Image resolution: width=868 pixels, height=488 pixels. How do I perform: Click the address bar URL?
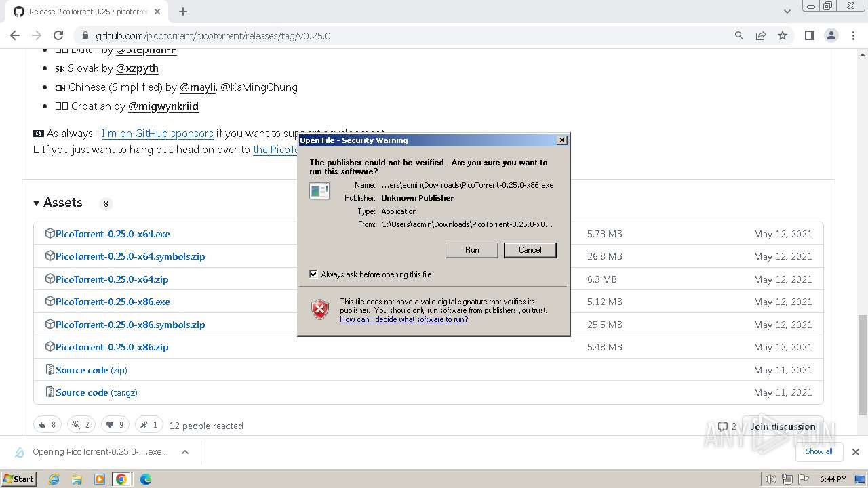click(x=213, y=35)
